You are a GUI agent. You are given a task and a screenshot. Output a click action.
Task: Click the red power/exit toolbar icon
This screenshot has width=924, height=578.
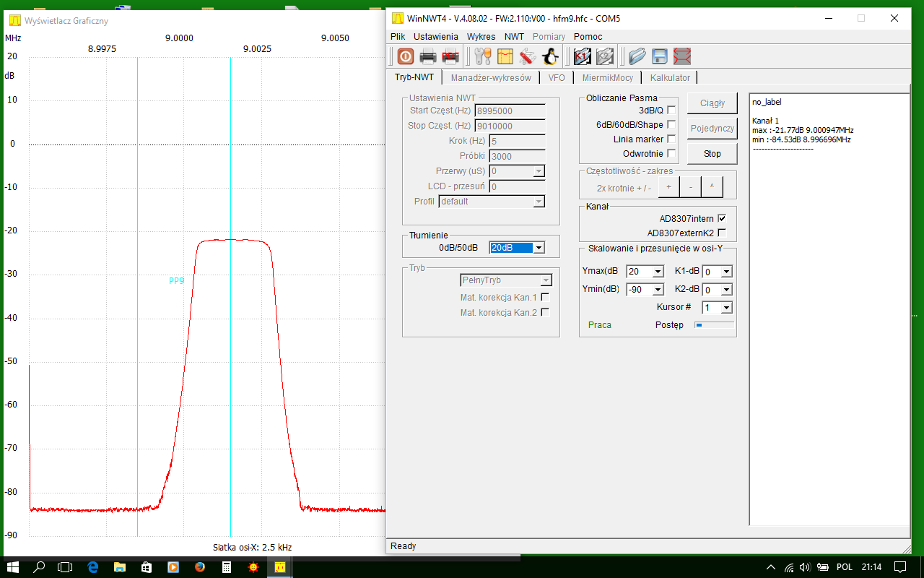click(x=405, y=56)
